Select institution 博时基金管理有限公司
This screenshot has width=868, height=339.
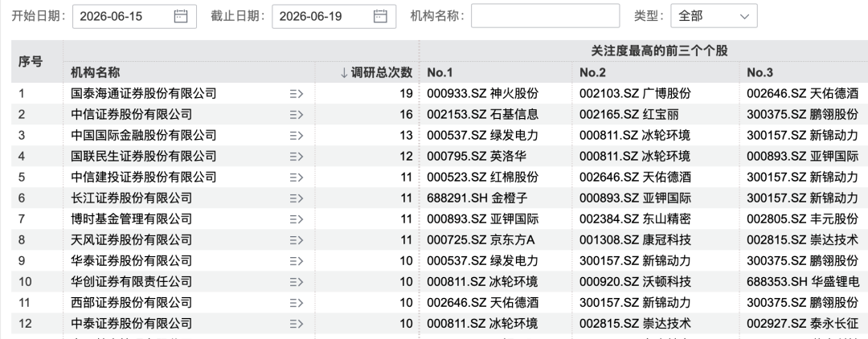click(132, 219)
